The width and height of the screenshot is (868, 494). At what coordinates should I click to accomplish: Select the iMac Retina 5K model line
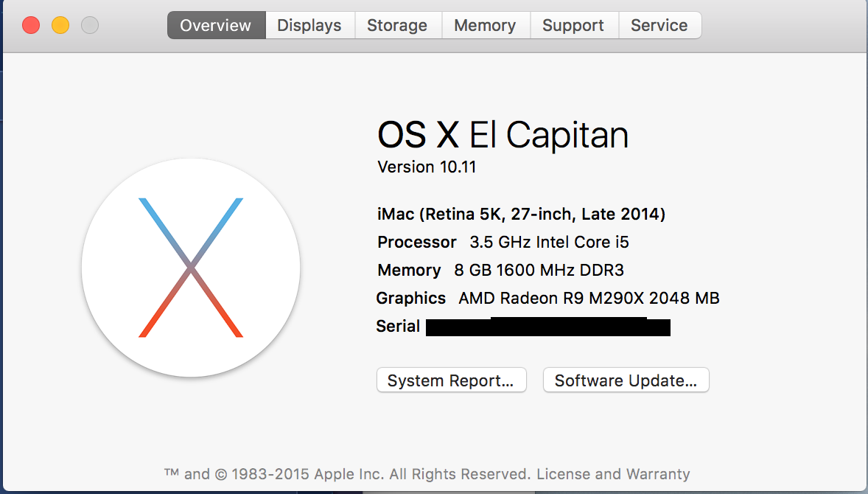pos(522,214)
